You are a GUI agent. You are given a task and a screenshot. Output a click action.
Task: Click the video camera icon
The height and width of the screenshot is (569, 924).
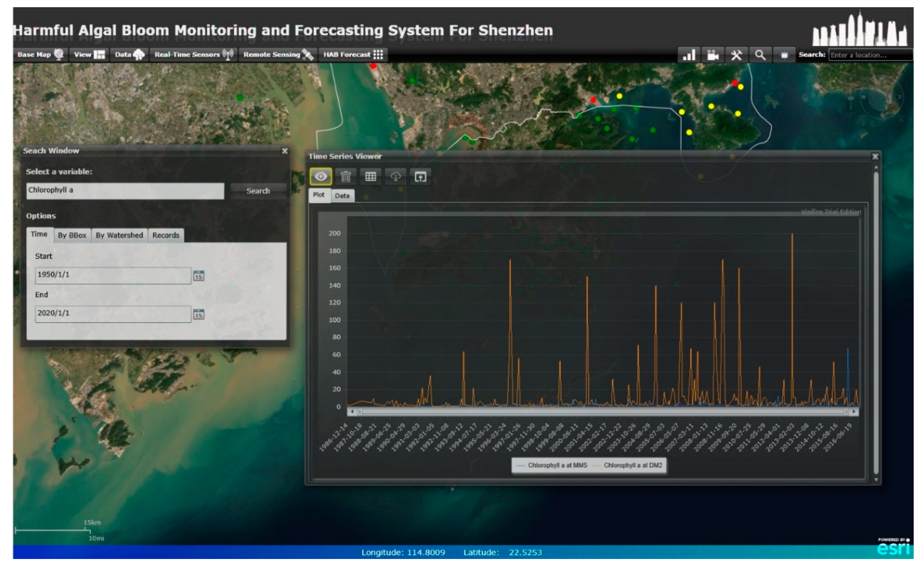pyautogui.click(x=713, y=55)
